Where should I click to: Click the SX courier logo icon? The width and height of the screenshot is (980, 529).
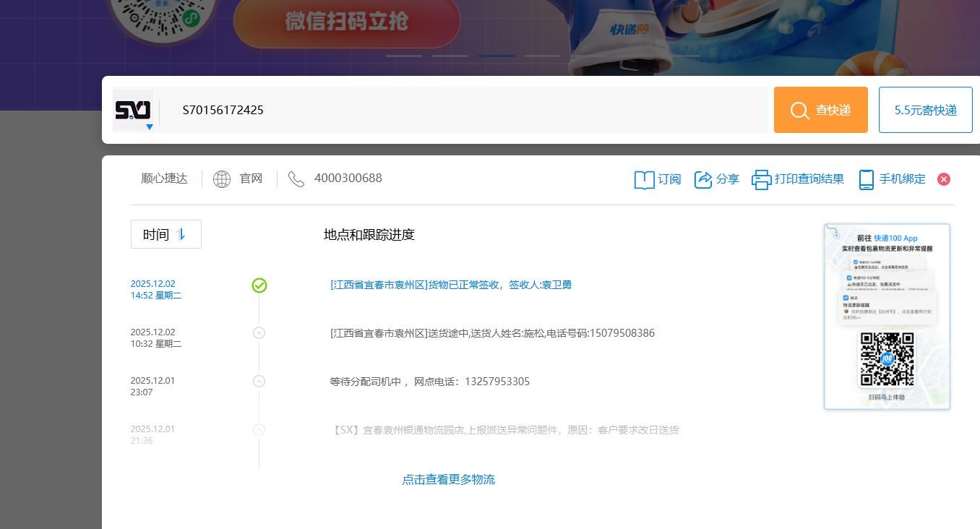coord(133,109)
